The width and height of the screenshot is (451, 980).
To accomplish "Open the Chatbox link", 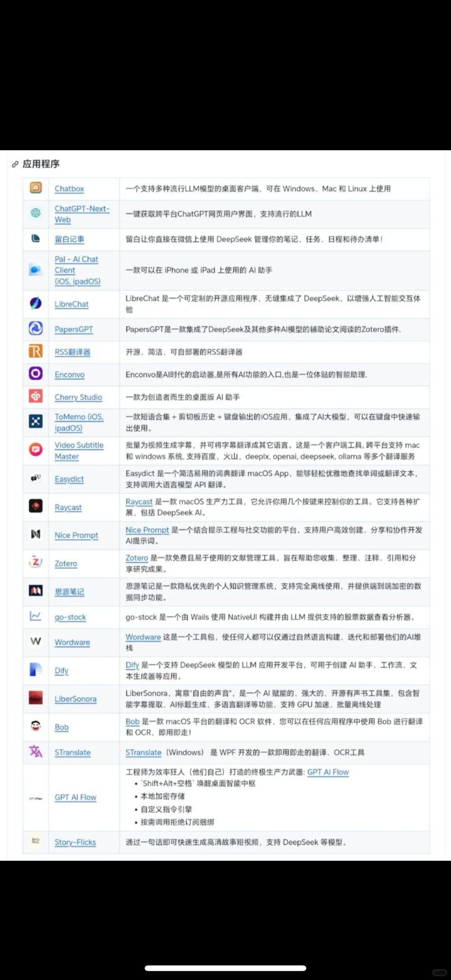I will tap(69, 189).
